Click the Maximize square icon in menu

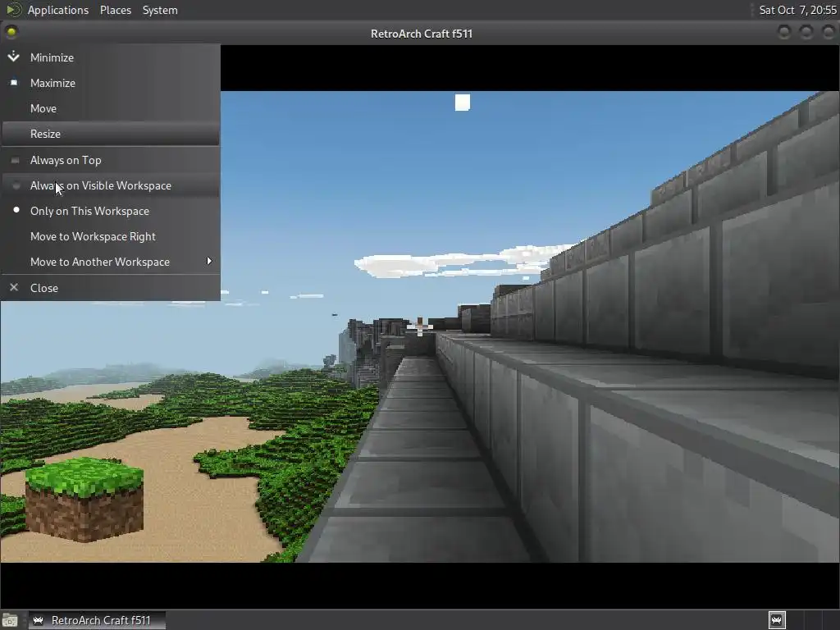click(14, 83)
